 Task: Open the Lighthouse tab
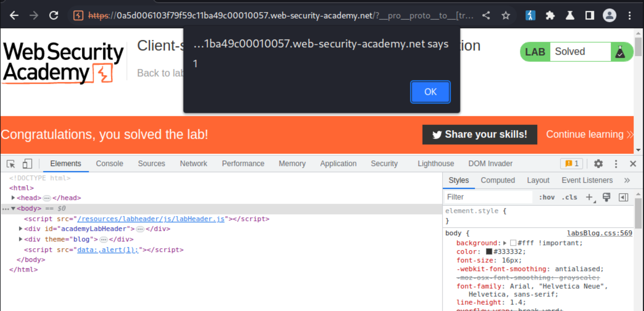coord(436,164)
